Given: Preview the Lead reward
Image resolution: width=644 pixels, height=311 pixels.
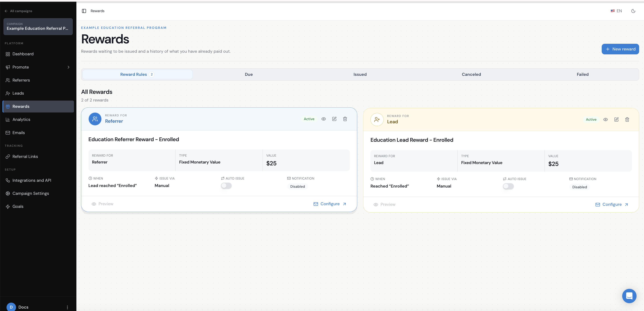Looking at the screenshot, I should coord(384,205).
